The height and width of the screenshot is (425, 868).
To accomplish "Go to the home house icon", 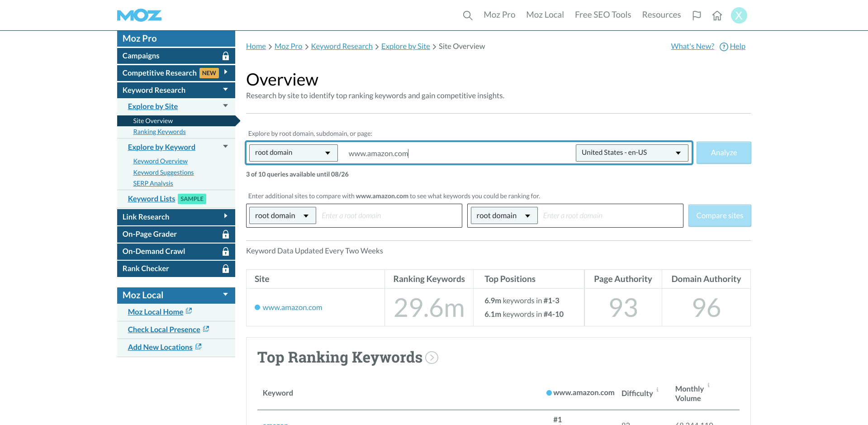I will [x=717, y=15].
